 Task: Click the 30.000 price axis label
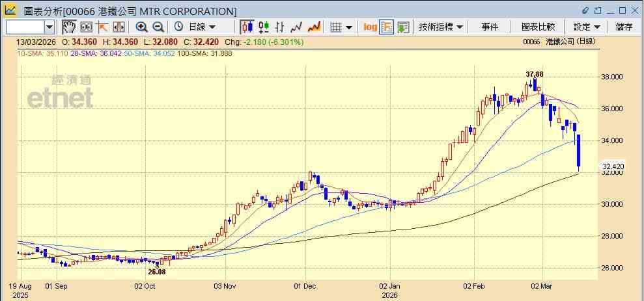pyautogui.click(x=613, y=204)
